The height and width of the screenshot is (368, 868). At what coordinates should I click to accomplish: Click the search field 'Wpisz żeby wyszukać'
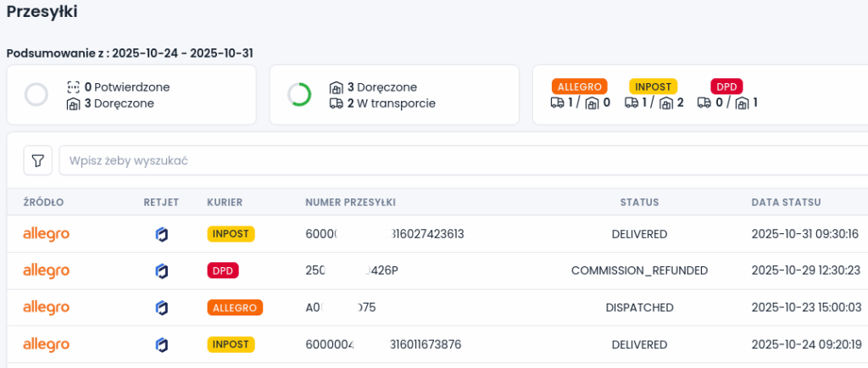click(x=458, y=160)
